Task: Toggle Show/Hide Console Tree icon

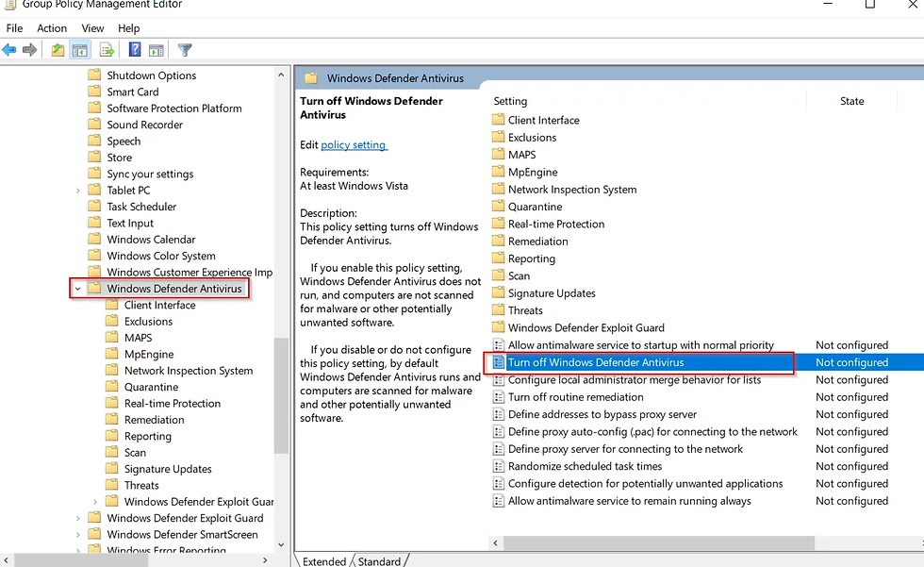Action: 79,50
